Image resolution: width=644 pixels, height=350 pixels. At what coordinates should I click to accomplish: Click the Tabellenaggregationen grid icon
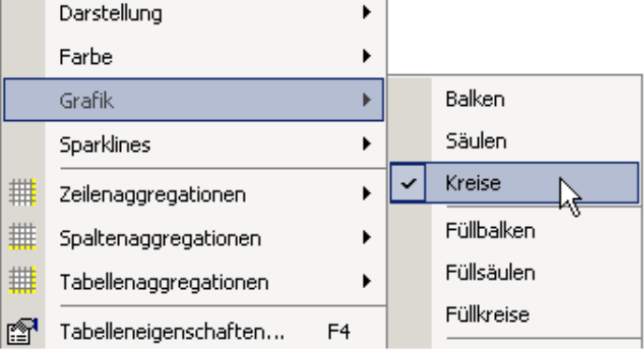click(22, 280)
